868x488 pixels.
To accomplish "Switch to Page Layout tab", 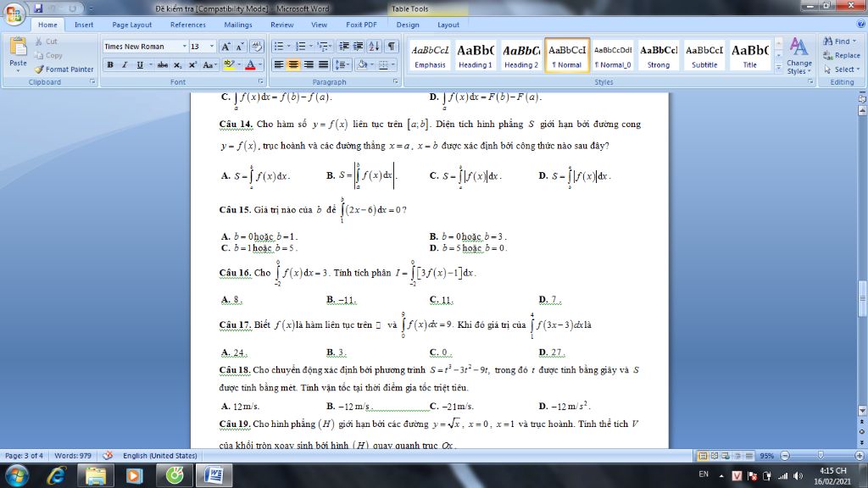I will point(131,25).
